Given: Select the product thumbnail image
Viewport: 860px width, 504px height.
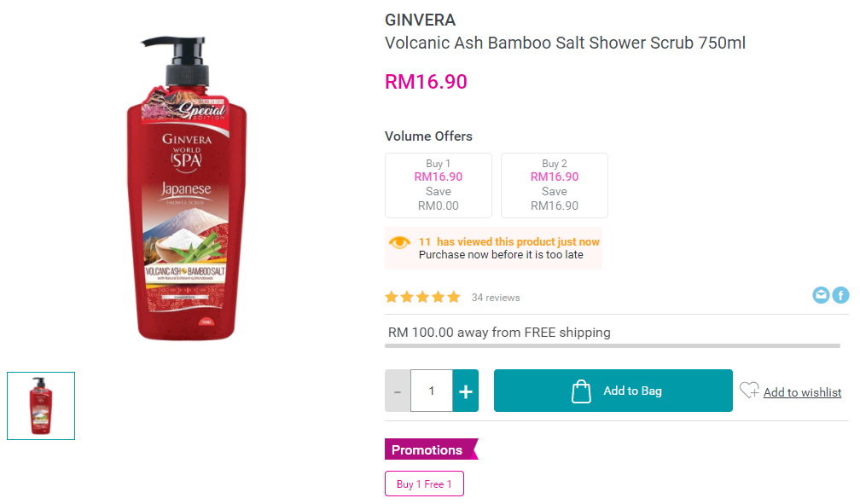Looking at the screenshot, I should point(41,406).
